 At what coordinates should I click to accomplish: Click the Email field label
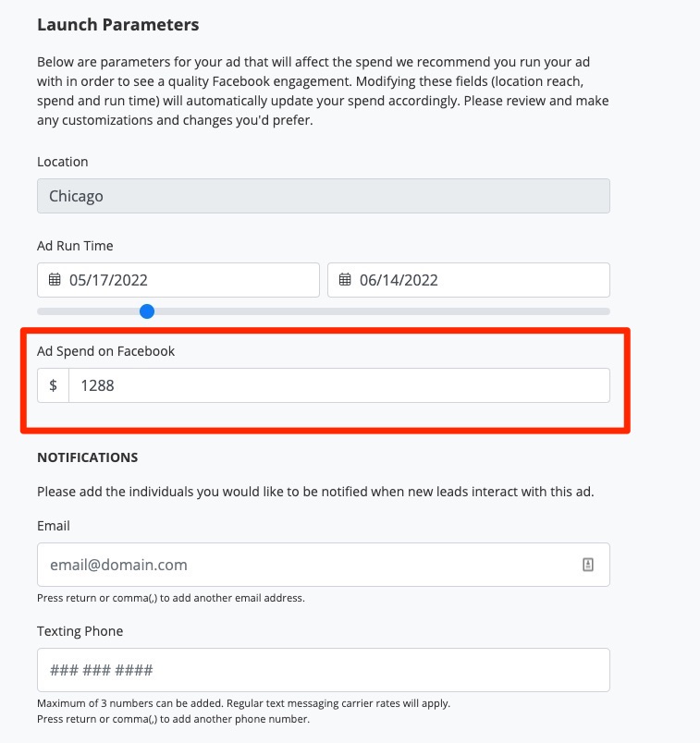(x=54, y=526)
